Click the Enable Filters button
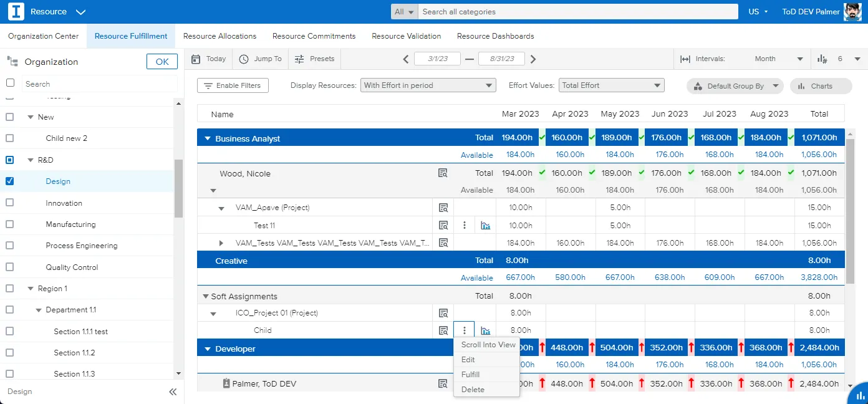The width and height of the screenshot is (868, 404). [x=233, y=85]
